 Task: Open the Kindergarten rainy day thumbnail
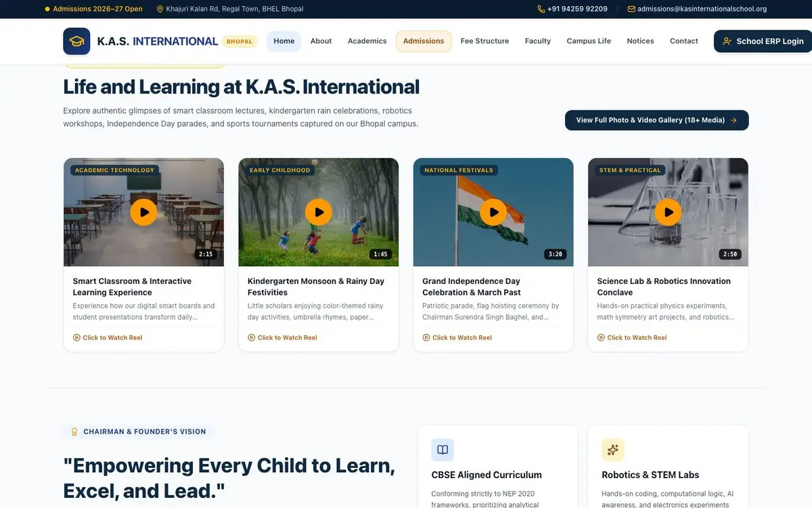pos(319,212)
